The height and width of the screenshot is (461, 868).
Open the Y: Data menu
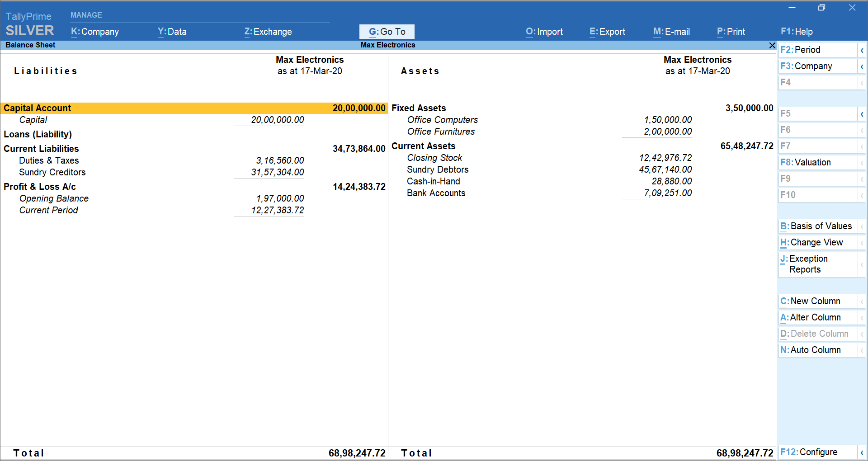coord(172,32)
